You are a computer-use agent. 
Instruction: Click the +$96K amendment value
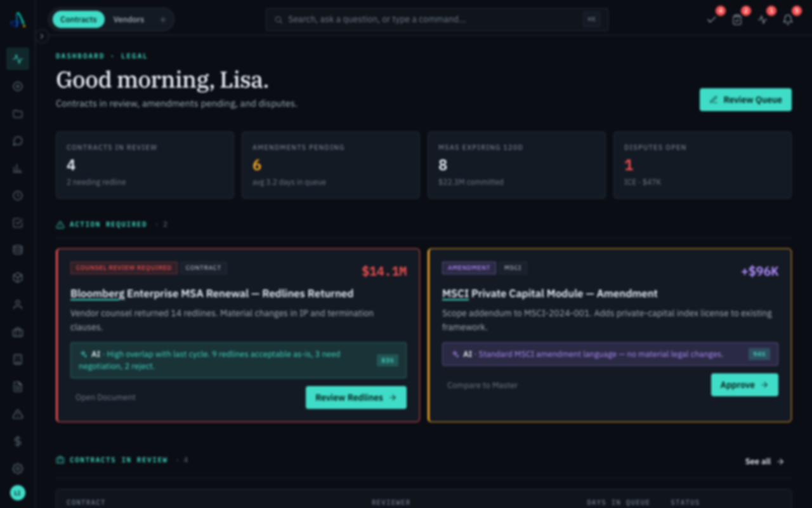click(x=759, y=272)
